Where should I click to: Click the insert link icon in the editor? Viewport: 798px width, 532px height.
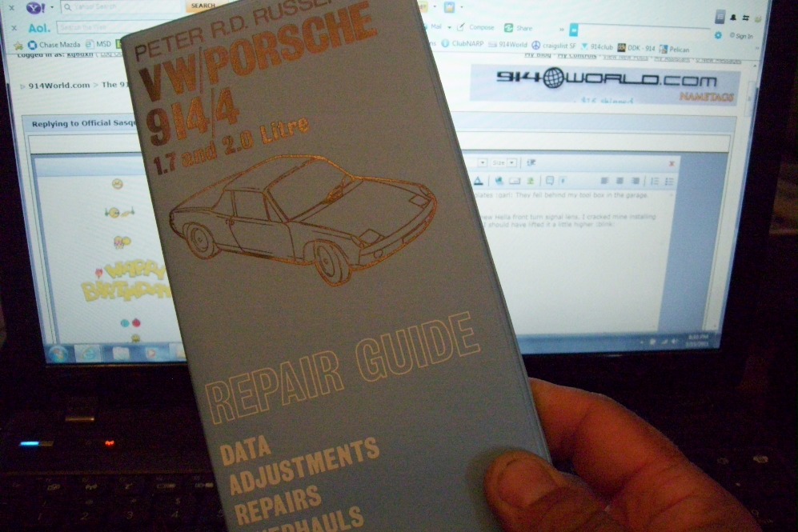click(499, 181)
